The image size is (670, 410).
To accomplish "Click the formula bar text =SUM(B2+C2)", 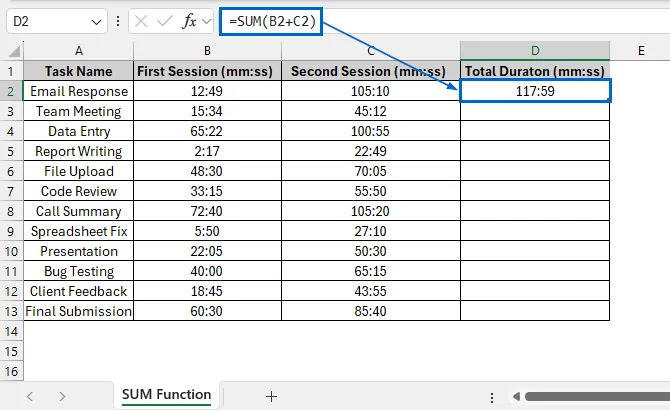I will 272,21.
